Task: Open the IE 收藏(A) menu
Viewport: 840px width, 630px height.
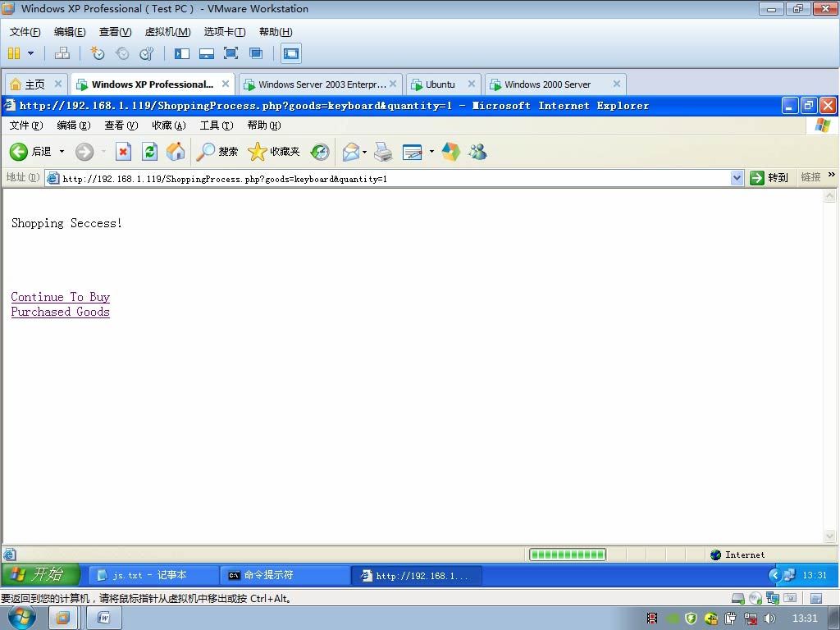Action: 169,126
